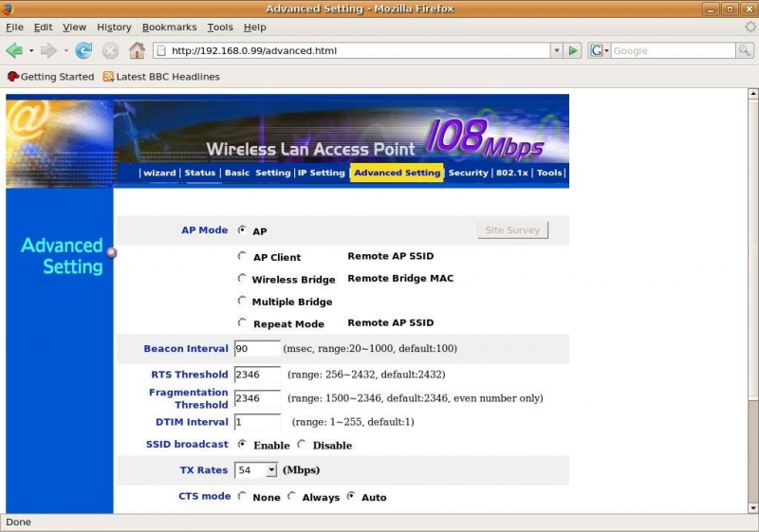Go to the Home page icon

click(137, 50)
